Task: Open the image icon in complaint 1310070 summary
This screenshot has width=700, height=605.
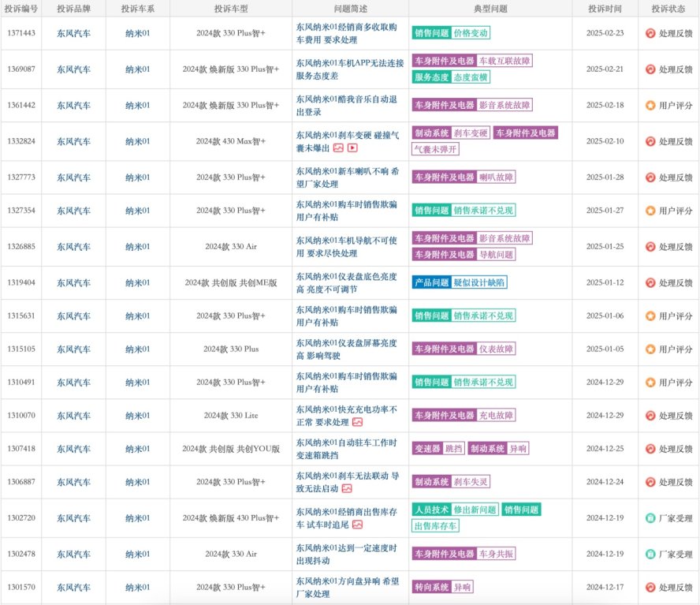Action: click(358, 422)
